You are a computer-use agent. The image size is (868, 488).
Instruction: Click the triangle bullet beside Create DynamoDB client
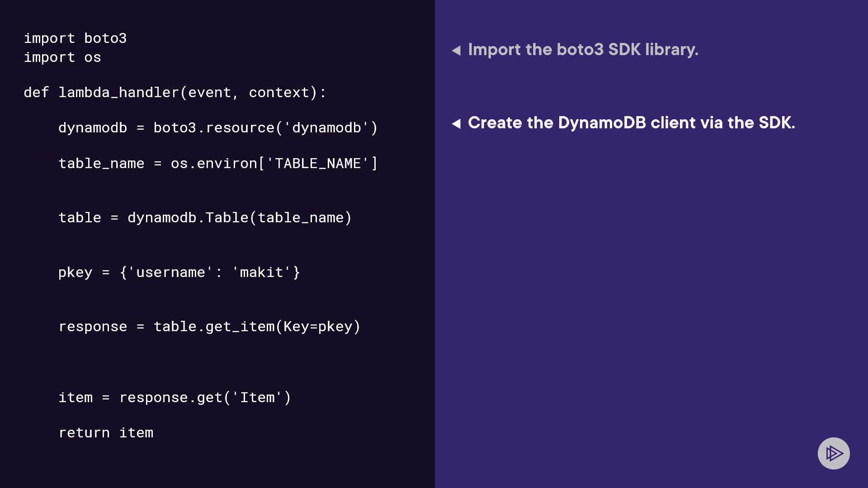(456, 123)
